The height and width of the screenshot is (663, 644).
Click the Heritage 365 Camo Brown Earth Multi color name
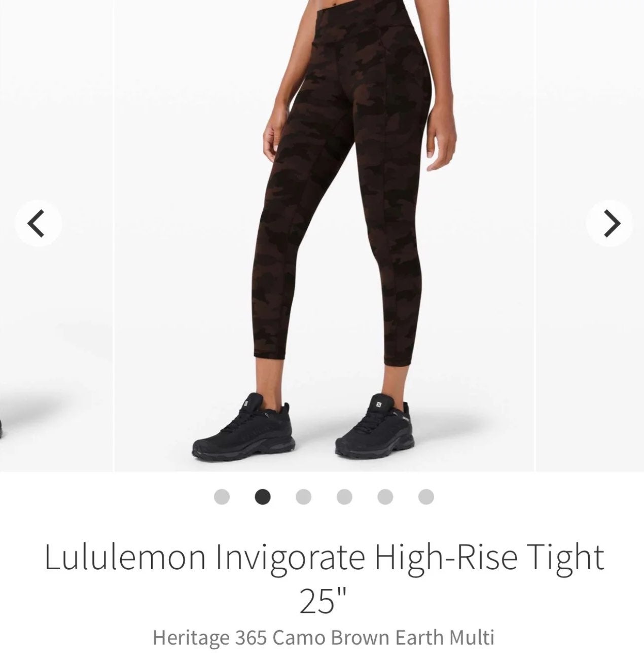(324, 637)
